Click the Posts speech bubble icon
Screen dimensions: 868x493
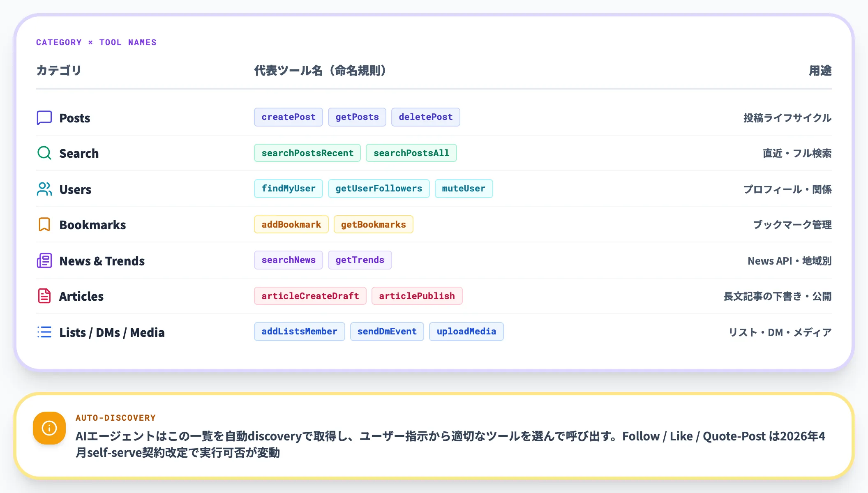(x=44, y=118)
